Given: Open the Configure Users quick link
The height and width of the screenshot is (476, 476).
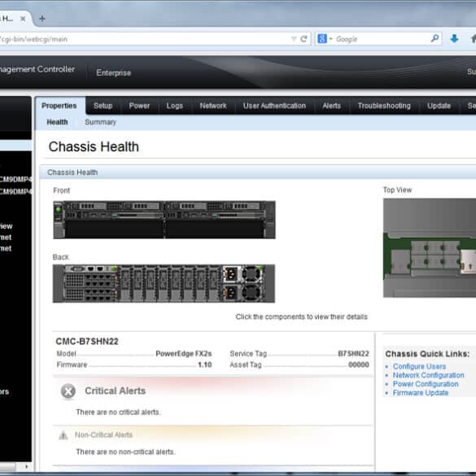Looking at the screenshot, I should [x=419, y=366].
